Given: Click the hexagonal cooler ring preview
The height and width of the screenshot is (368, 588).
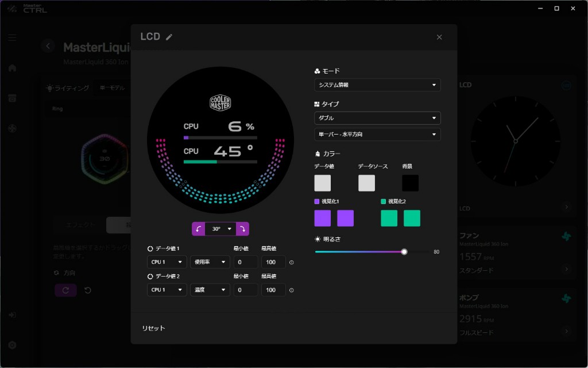Looking at the screenshot, I should (105, 159).
